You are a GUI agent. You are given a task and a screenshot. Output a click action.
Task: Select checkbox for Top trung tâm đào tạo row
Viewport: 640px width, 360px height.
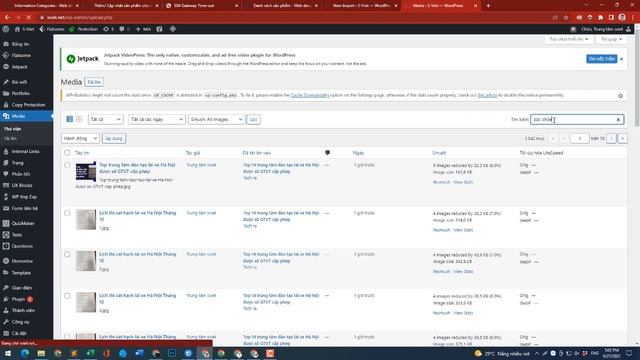pyautogui.click(x=67, y=165)
